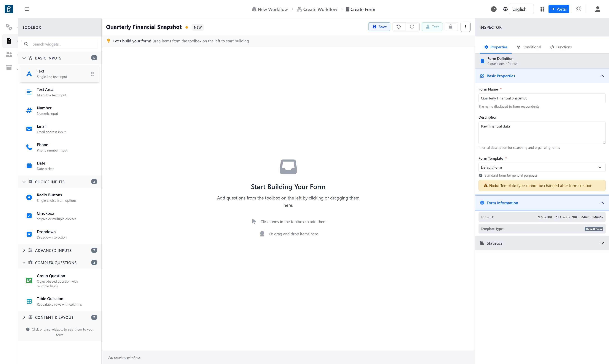Collapse the Basic Inputs section
Viewport: 609px width, 364px height.
pyautogui.click(x=59, y=58)
